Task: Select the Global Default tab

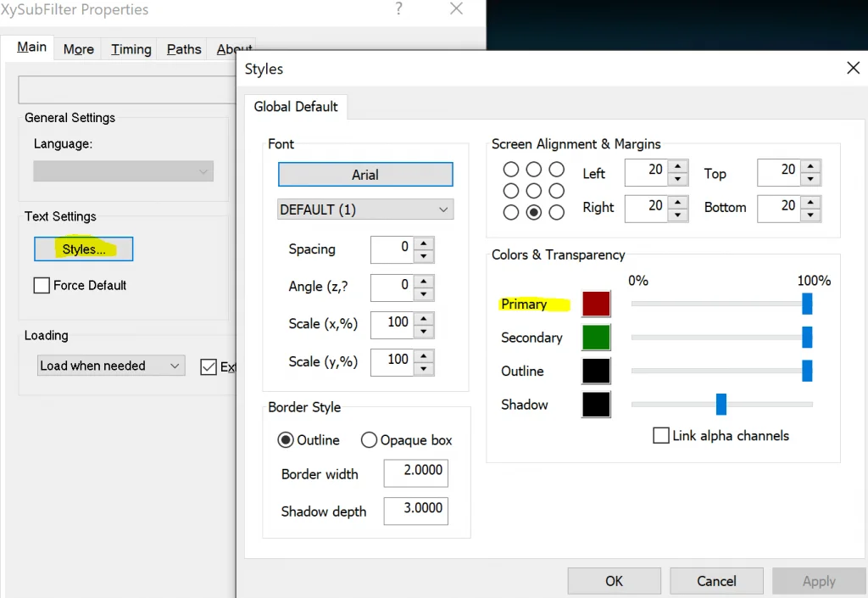Action: [296, 107]
